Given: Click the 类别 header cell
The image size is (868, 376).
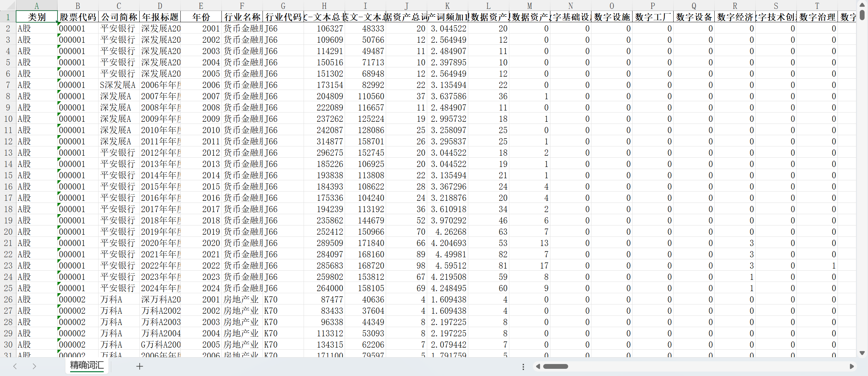Looking at the screenshot, I should [x=37, y=17].
